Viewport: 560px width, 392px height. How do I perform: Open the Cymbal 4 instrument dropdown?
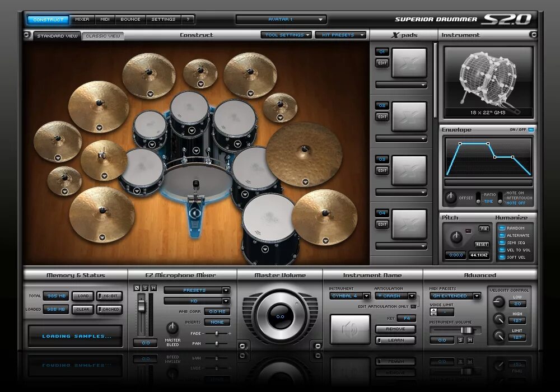[349, 296]
